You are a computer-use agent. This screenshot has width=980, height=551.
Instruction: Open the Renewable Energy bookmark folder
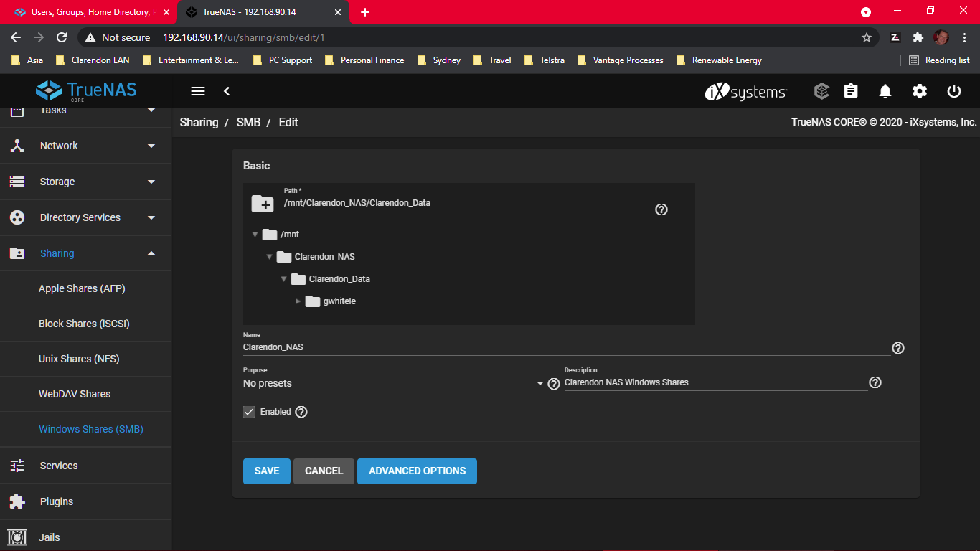[718, 60]
